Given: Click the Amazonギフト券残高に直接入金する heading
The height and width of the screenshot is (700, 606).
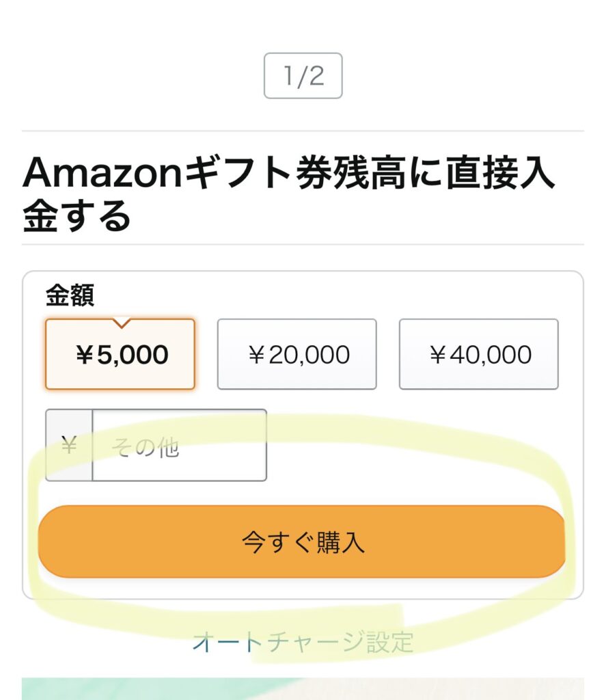Looking at the screenshot, I should tap(288, 193).
